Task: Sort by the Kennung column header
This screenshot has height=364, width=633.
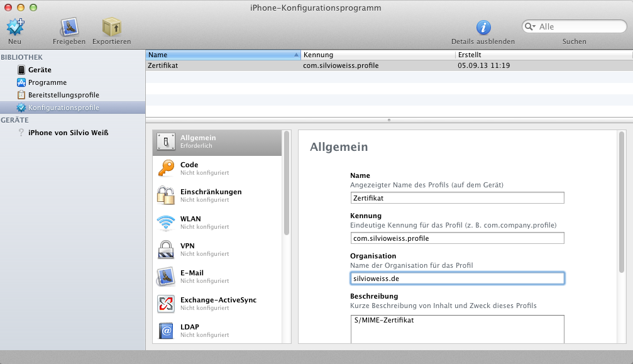Action: (x=378, y=55)
